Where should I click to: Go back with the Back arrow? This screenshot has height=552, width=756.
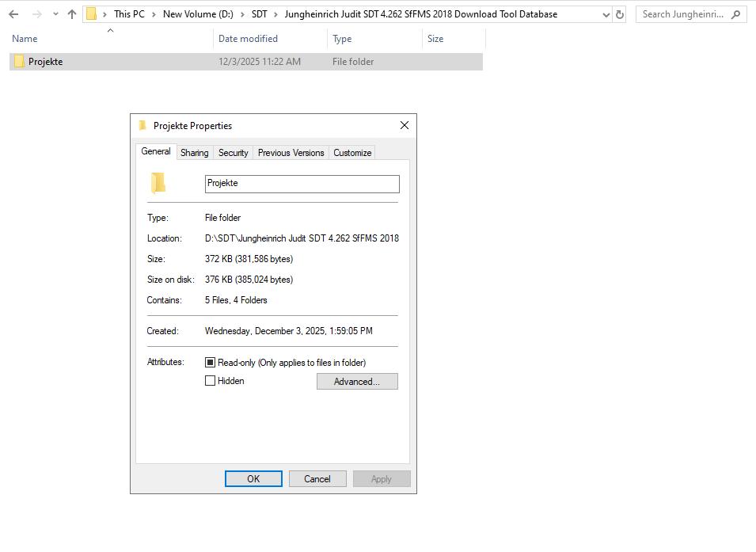13,14
